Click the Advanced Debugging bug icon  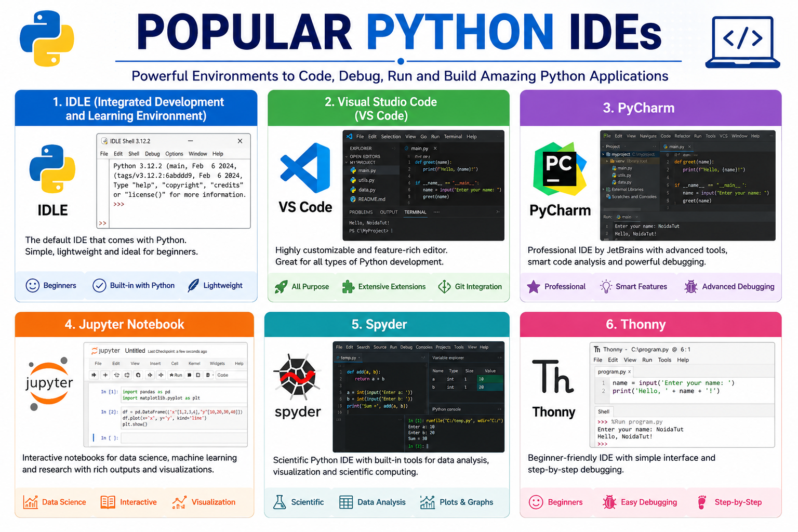point(690,286)
